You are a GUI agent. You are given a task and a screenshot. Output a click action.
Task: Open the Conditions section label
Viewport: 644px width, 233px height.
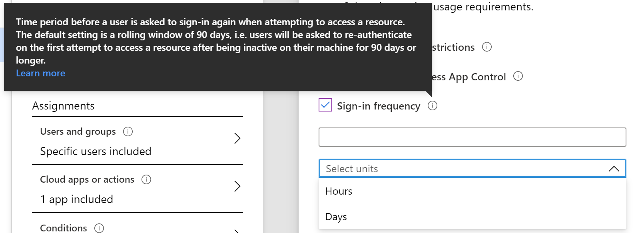click(64, 228)
